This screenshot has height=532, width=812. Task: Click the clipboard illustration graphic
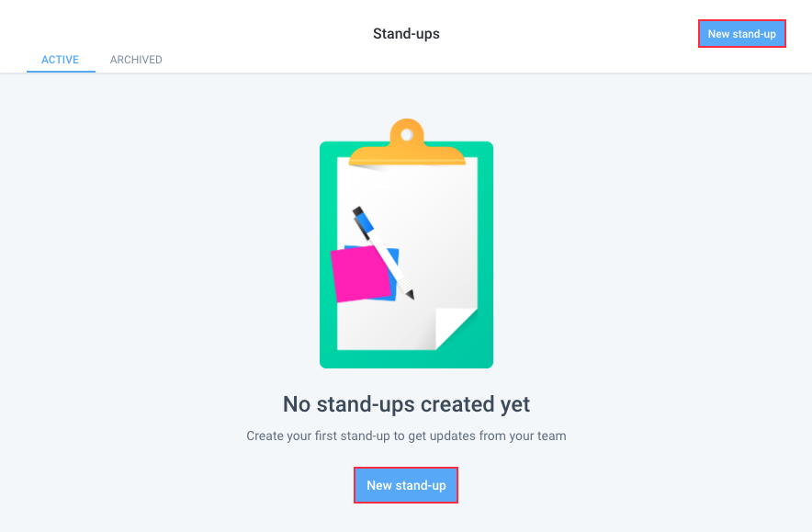406,255
